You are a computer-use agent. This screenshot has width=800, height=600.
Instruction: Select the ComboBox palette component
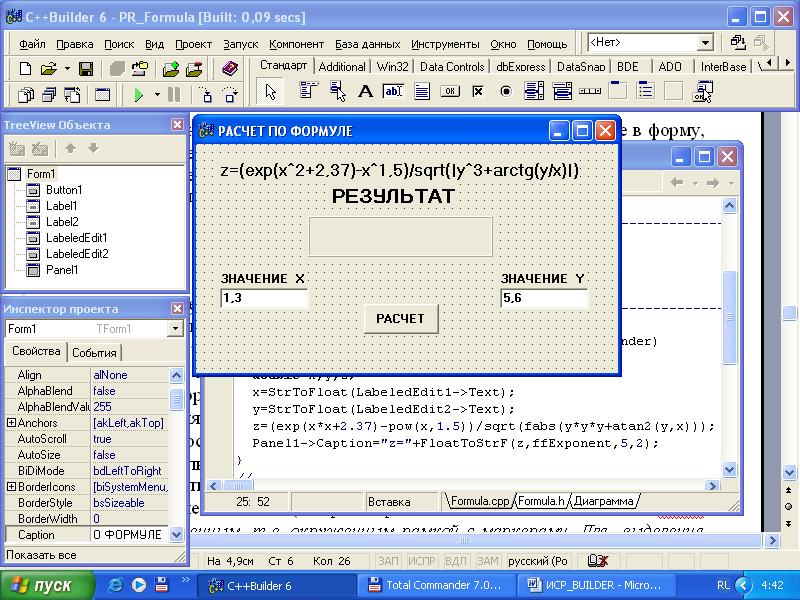pos(562,91)
